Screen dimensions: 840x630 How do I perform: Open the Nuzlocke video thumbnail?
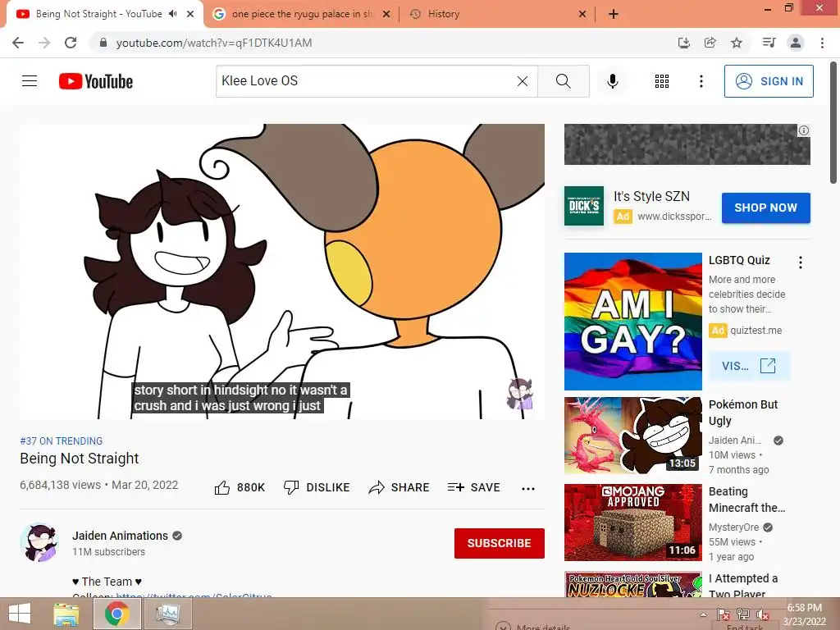[x=632, y=584]
